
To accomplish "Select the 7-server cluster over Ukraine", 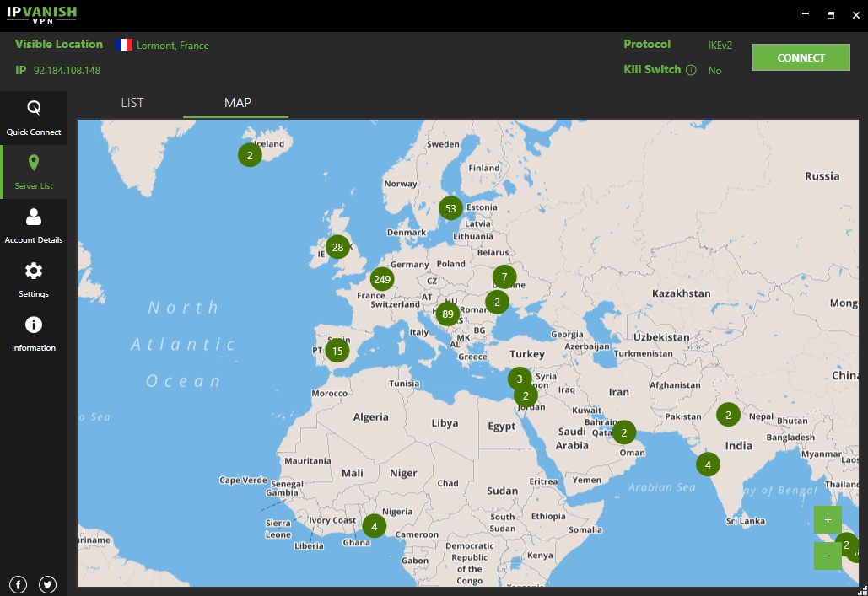I will tap(504, 277).
